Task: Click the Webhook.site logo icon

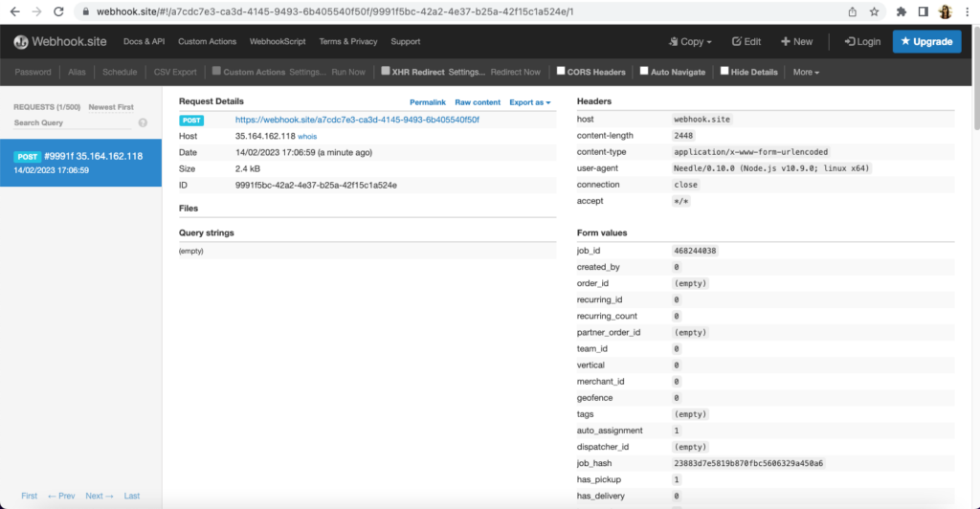Action: pos(21,42)
